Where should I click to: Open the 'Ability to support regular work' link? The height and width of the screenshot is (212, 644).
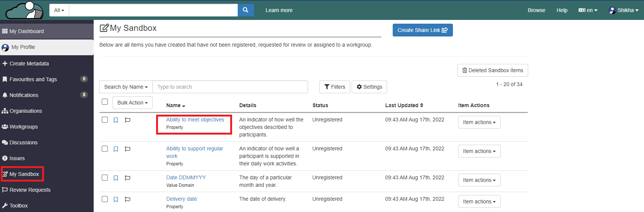194,149
